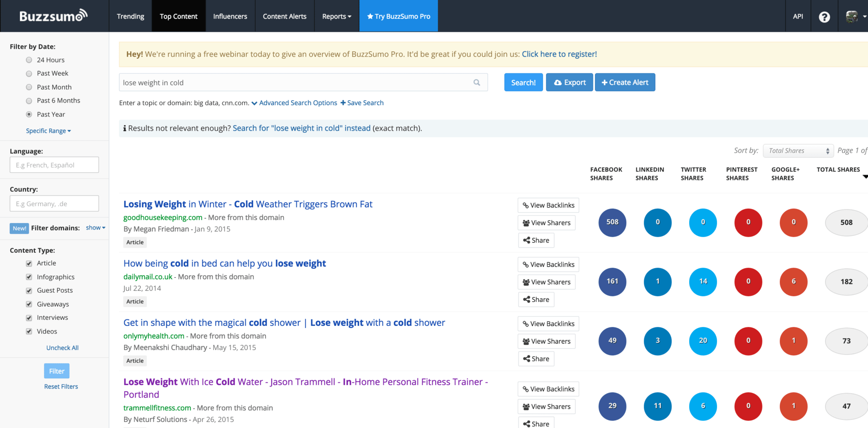
Task: Open the Sort by Total Shares dropdown
Action: (798, 151)
